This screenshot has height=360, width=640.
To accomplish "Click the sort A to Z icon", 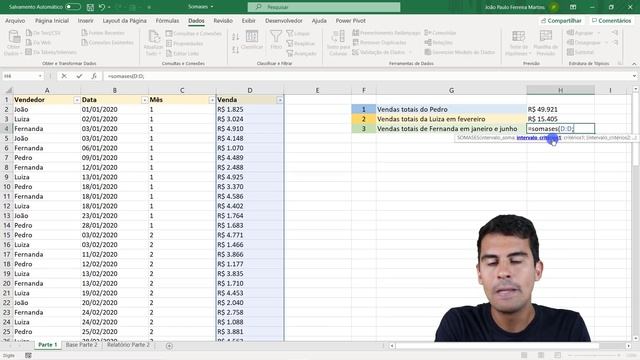I will click(x=236, y=37).
